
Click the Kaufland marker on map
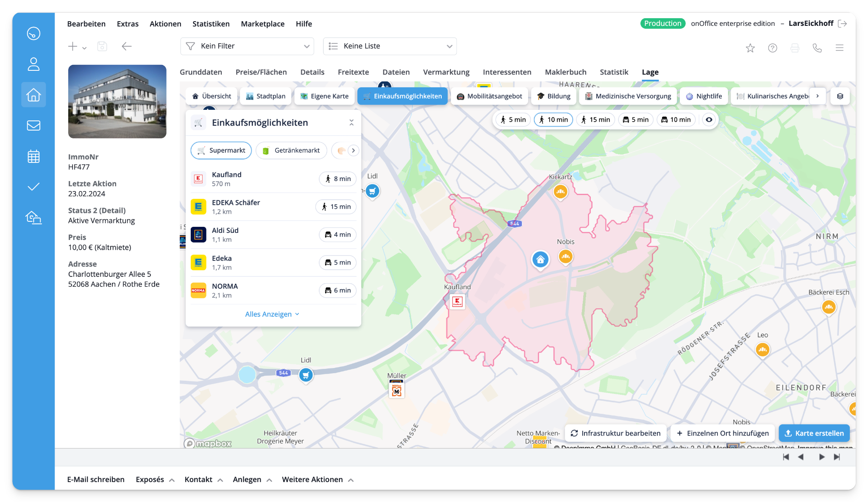(457, 301)
